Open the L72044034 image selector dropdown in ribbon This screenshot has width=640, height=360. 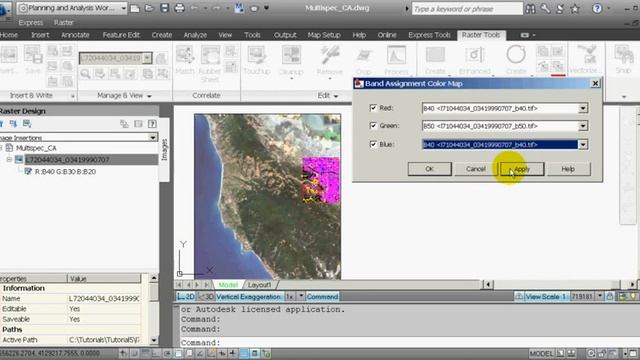(147, 58)
